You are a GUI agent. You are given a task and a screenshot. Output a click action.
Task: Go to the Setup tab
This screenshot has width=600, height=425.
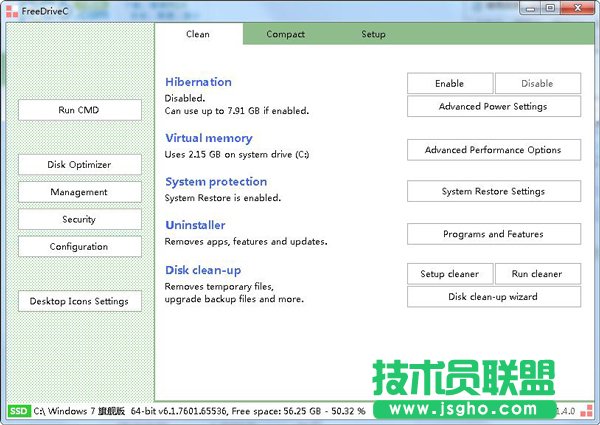(373, 34)
